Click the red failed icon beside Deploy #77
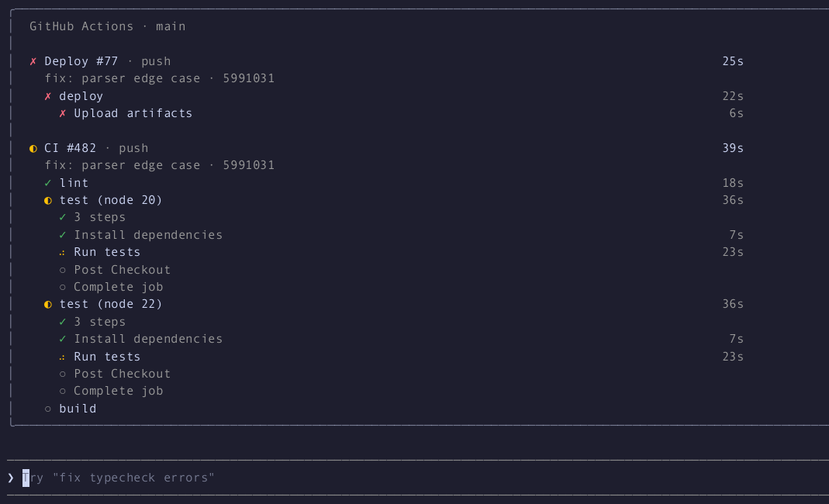This screenshot has width=829, height=504. coord(33,61)
